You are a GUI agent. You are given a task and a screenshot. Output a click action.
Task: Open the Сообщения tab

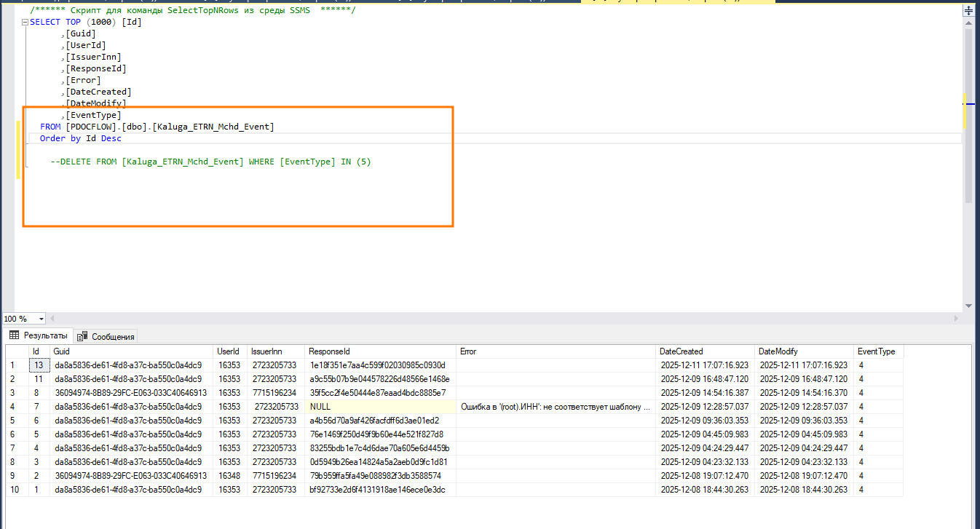pyautogui.click(x=106, y=336)
